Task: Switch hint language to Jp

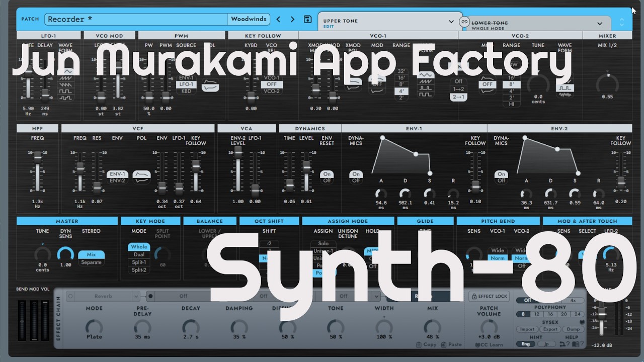Action: click(x=547, y=344)
